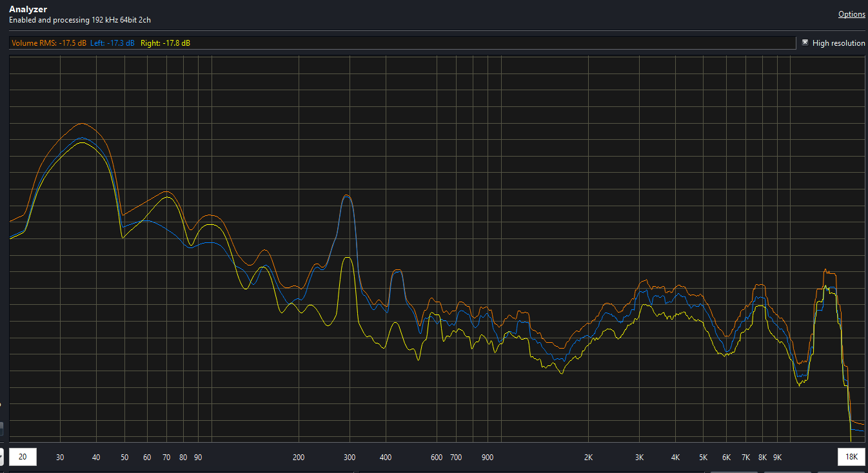Image resolution: width=868 pixels, height=473 pixels.
Task: Open the Options link
Action: coord(851,14)
